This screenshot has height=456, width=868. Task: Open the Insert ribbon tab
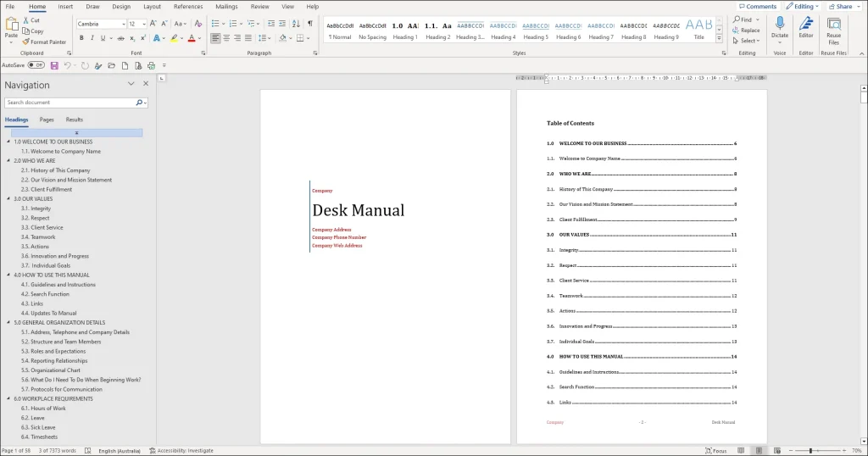(65, 7)
